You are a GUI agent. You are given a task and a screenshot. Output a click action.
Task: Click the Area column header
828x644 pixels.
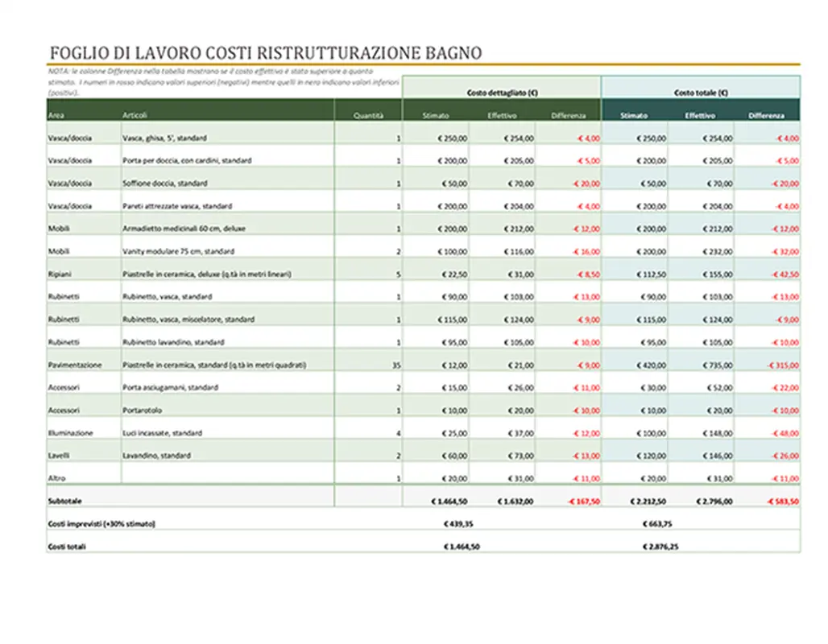[56, 114]
